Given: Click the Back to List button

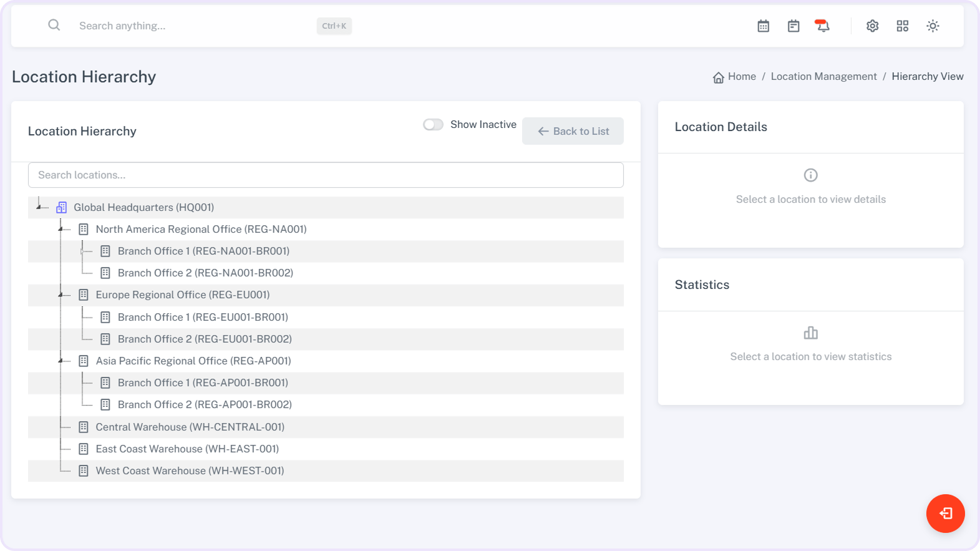Looking at the screenshot, I should tap(573, 131).
